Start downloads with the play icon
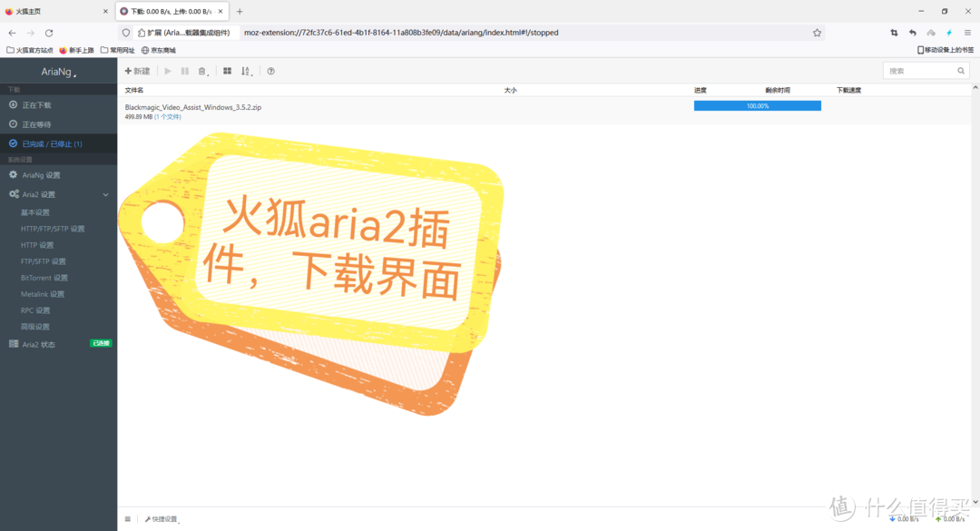This screenshot has height=531, width=980. tap(167, 70)
